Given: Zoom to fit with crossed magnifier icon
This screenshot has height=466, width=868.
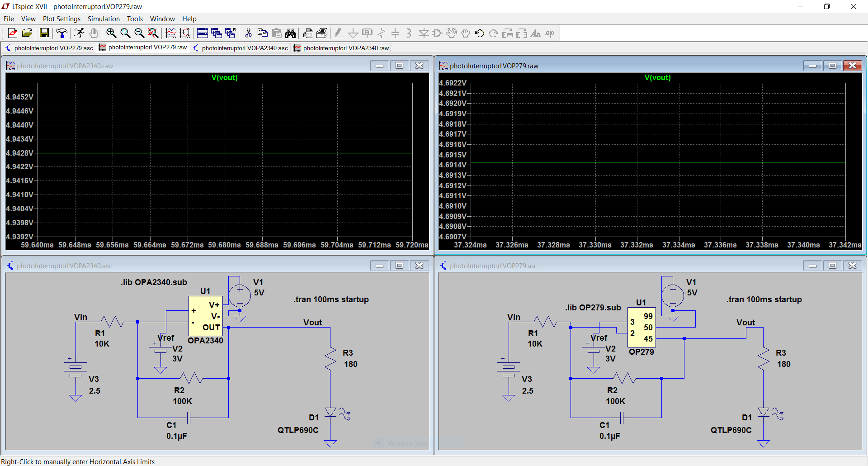Looking at the screenshot, I should 153,33.
